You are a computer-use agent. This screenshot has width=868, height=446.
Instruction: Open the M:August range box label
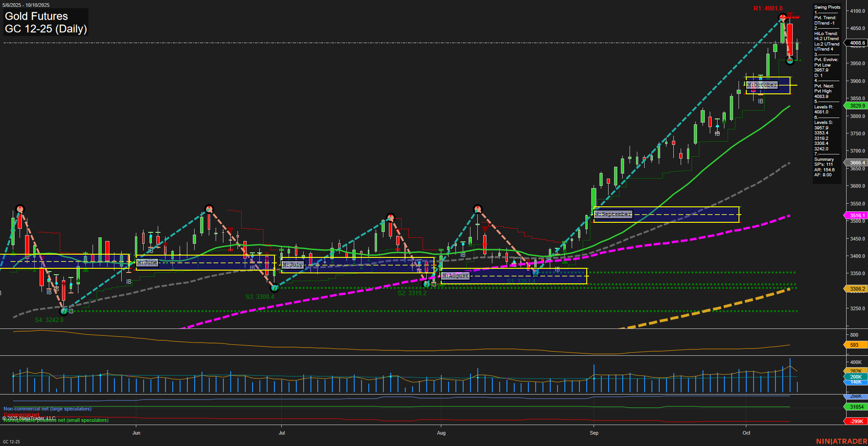tap(455, 276)
